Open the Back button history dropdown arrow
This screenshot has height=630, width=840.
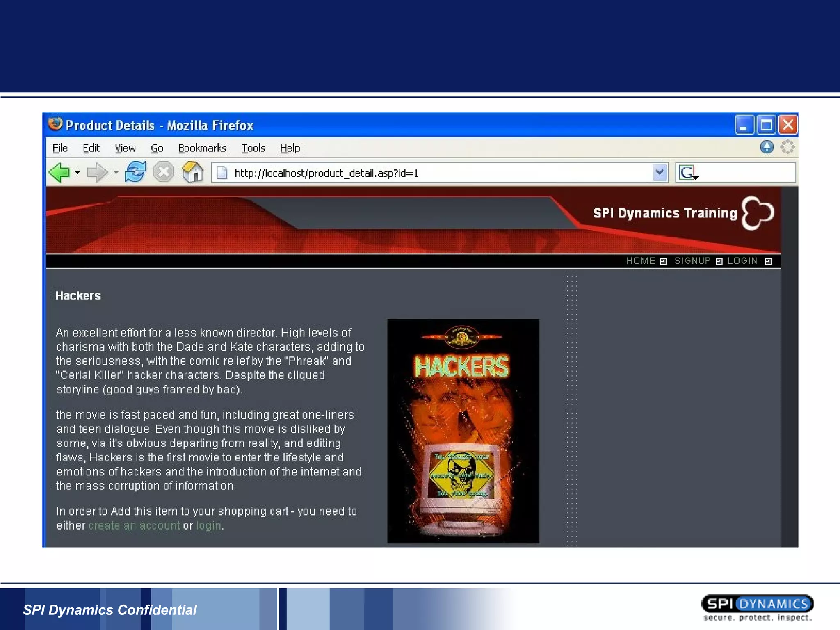[x=78, y=173]
